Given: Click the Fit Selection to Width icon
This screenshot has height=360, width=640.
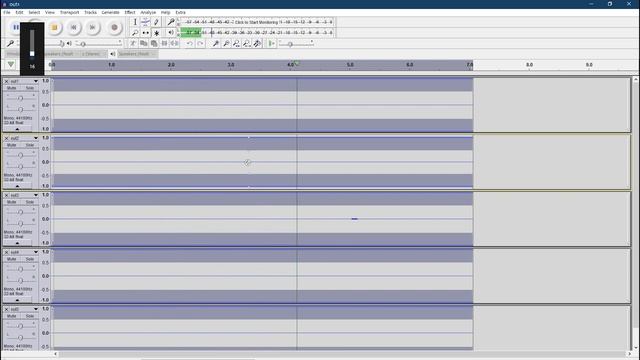Looking at the screenshot, I should tap(236, 43).
